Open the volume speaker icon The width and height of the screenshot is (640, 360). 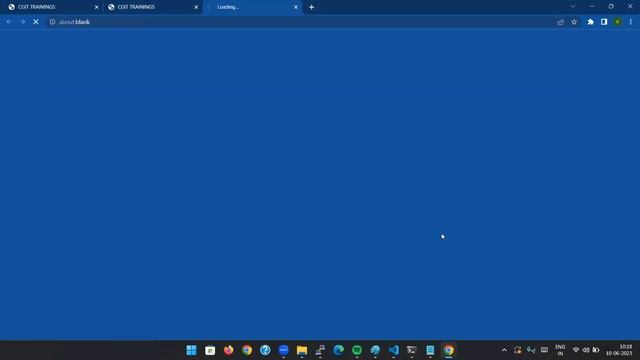(x=586, y=350)
